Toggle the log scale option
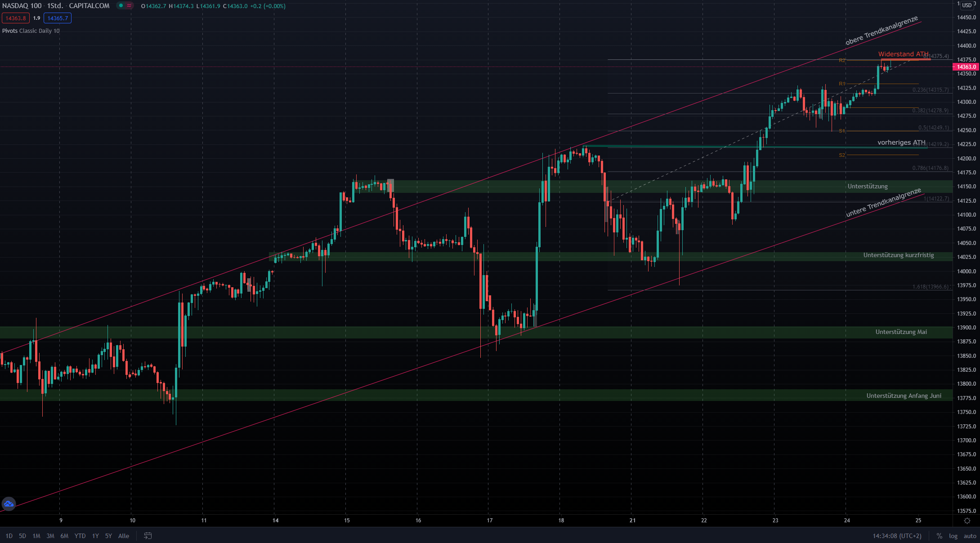The width and height of the screenshot is (980, 543). click(x=953, y=536)
